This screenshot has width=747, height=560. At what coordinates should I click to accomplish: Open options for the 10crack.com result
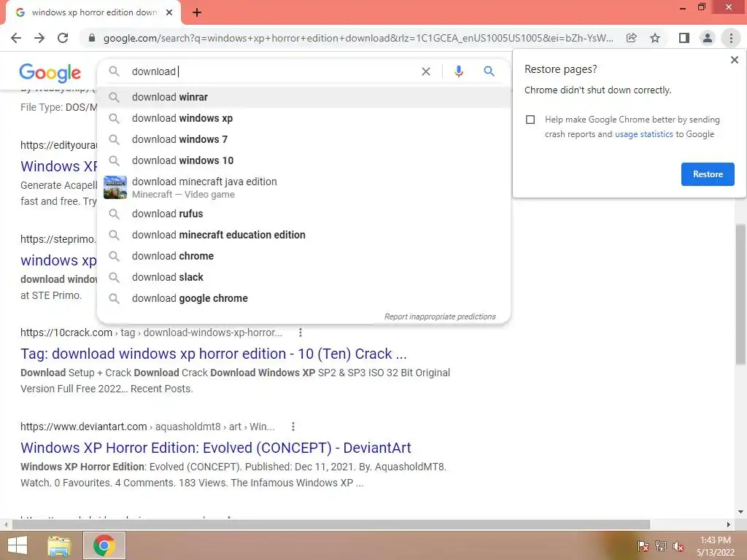point(300,332)
